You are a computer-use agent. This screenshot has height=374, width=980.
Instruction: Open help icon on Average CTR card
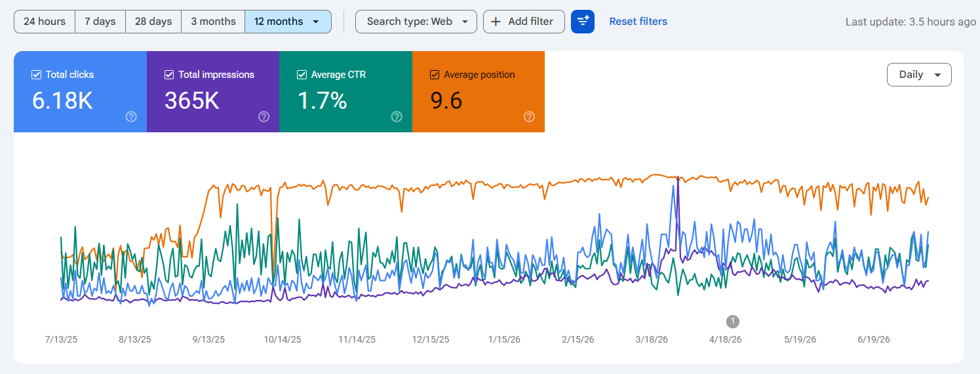397,117
